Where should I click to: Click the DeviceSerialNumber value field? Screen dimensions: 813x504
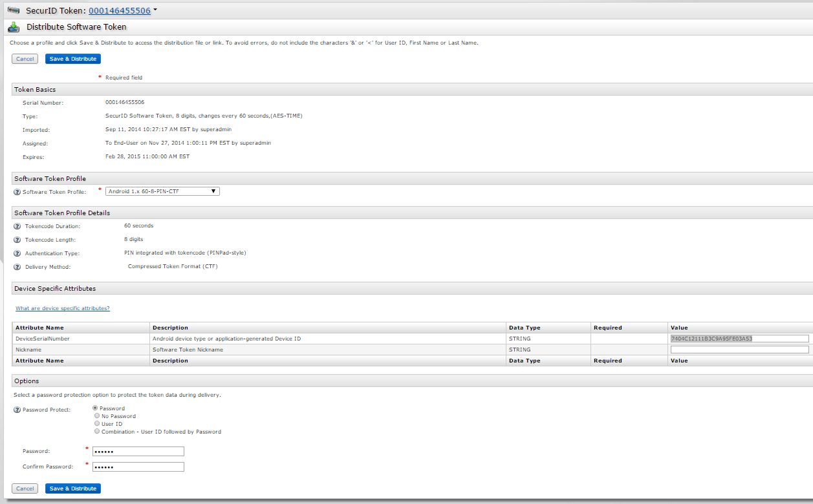[x=740, y=339]
